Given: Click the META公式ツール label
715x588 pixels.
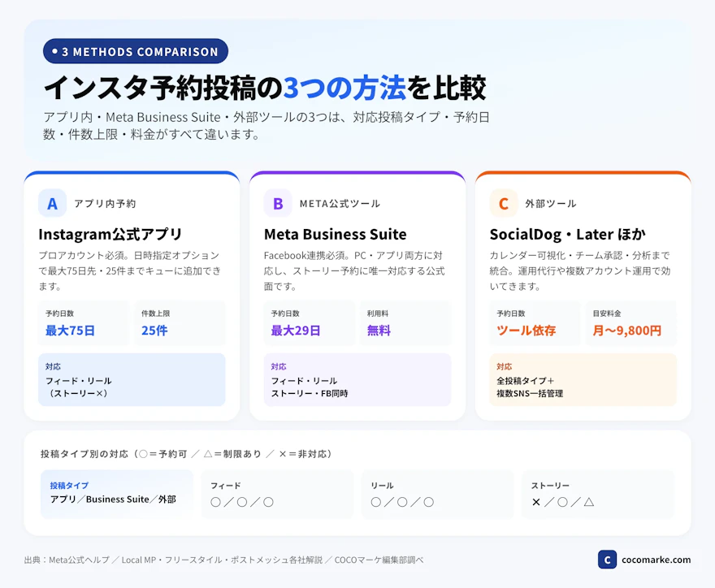Looking at the screenshot, I should [340, 204].
